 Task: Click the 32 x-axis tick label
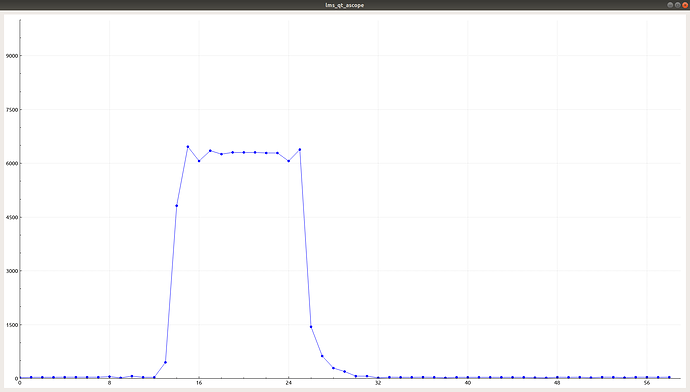pyautogui.click(x=378, y=383)
